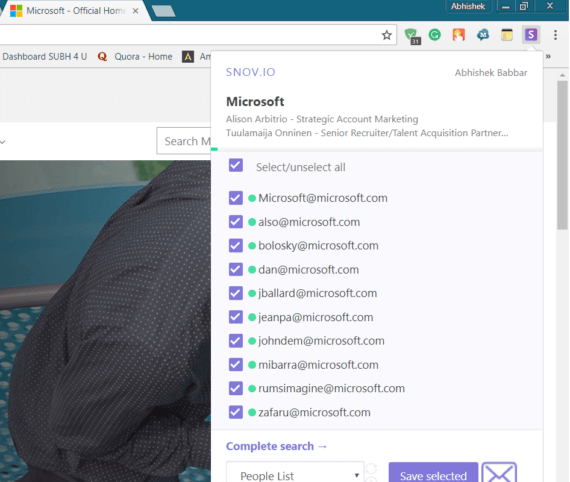
Task: Click the green checker extension with 31 badge
Action: [412, 36]
